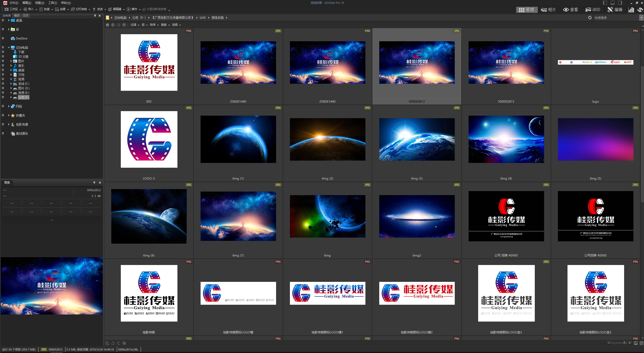
Task: Open the 视图(V) menu
Action: pos(40,3)
